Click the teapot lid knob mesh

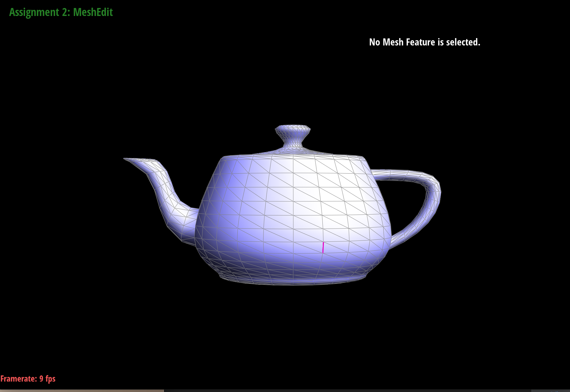pos(293,135)
